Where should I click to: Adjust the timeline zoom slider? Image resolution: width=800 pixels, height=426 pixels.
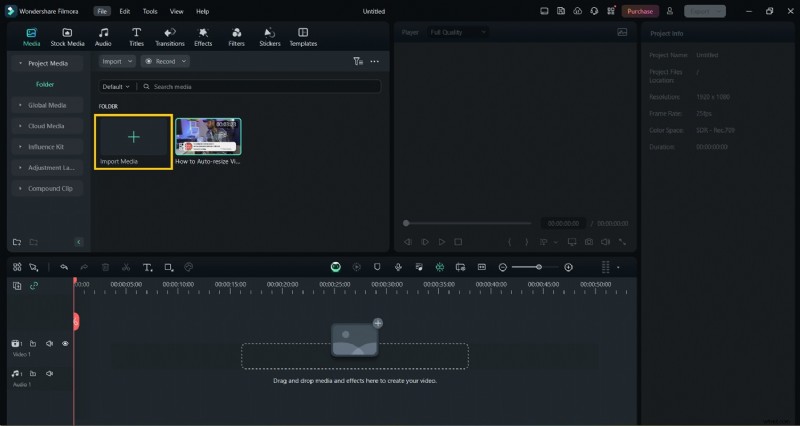point(540,267)
